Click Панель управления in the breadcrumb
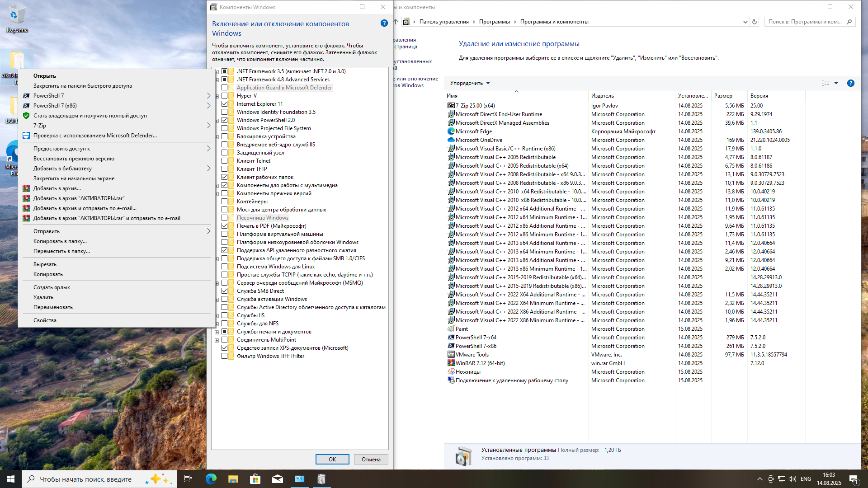 [x=444, y=22]
